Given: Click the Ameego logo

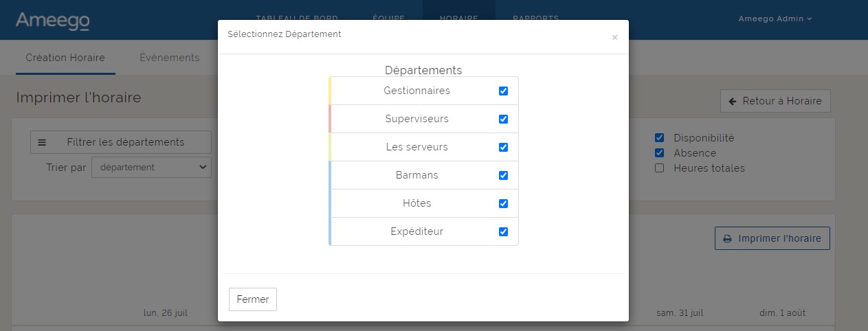Looking at the screenshot, I should pyautogui.click(x=52, y=21).
